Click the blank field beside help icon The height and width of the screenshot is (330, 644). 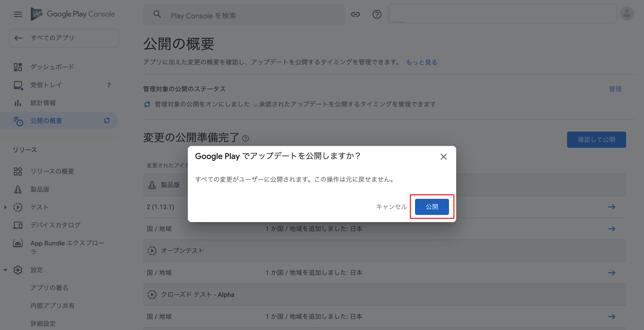click(502, 13)
